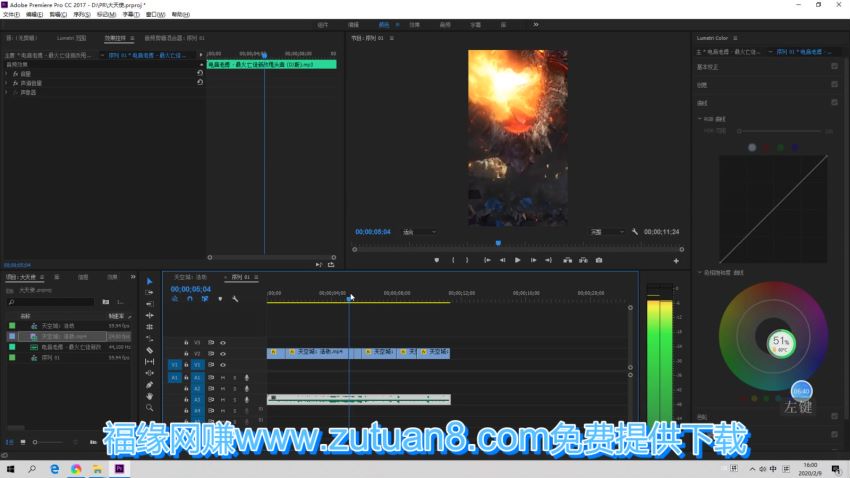Select the Selection arrow tool
This screenshot has height=478, width=850.
[x=150, y=281]
